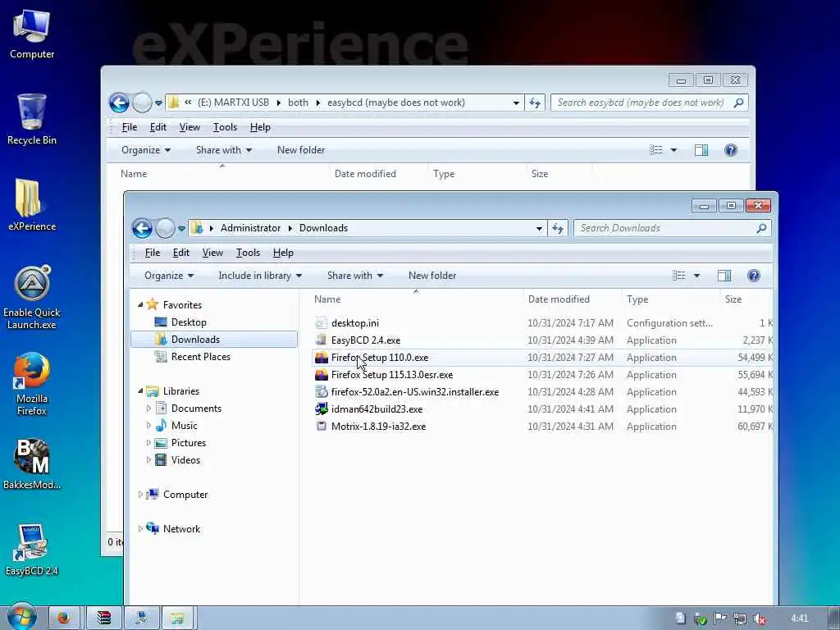Select the idman642build23.exe file icon
The image size is (840, 630).
tap(321, 409)
